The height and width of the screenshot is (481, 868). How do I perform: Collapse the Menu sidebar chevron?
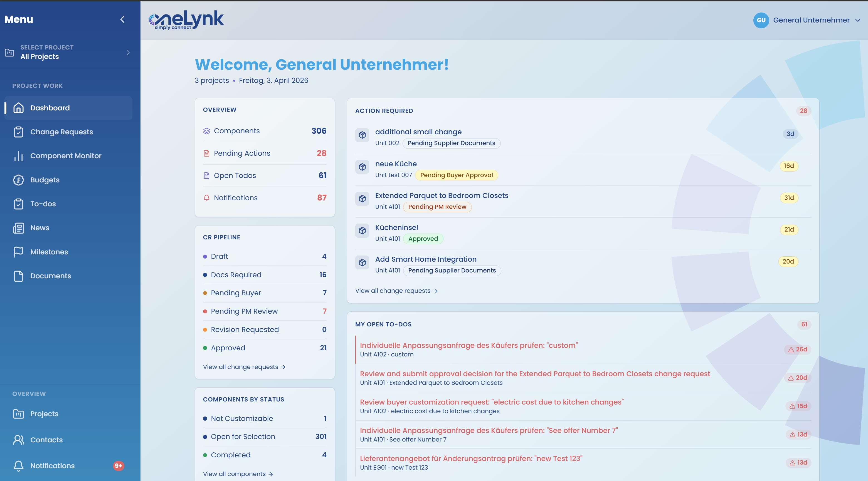pos(123,19)
